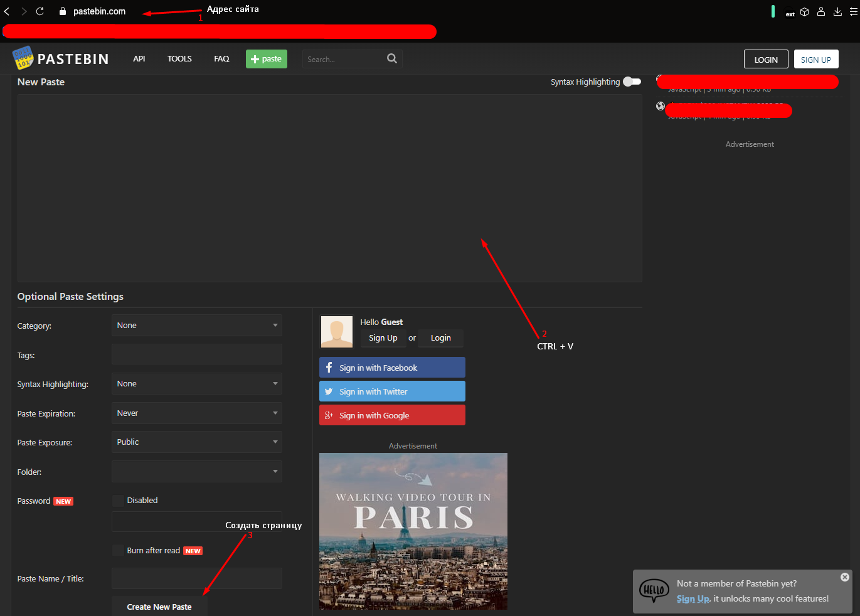Image resolution: width=860 pixels, height=616 pixels.
Task: Open the browser profile person icon
Action: pos(821,11)
